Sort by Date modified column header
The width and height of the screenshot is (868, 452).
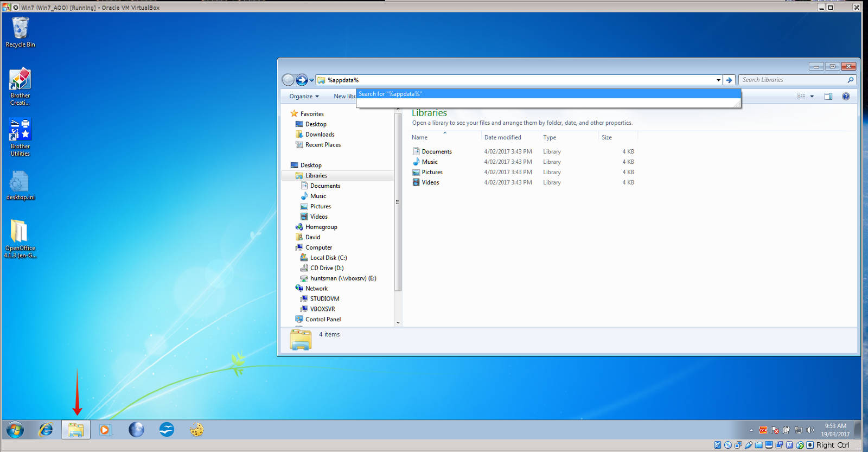coord(510,137)
